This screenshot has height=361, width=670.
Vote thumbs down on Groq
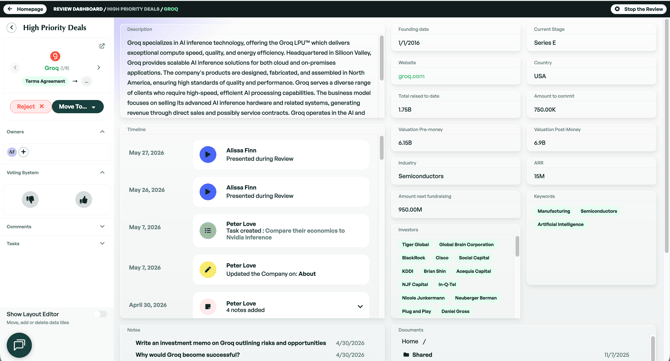tap(30, 200)
